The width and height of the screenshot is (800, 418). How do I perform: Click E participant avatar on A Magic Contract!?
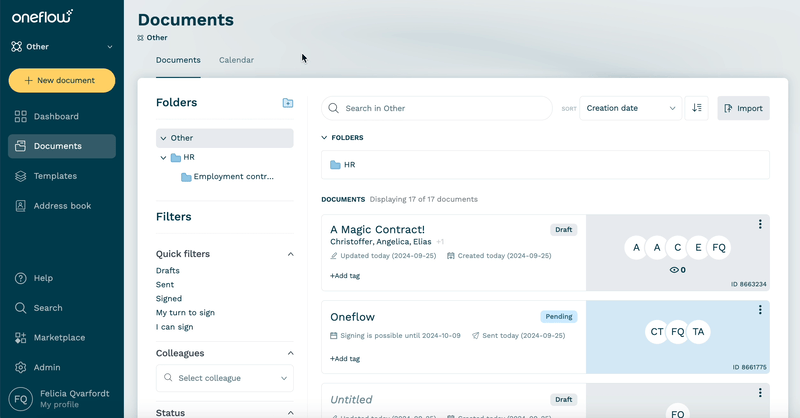(x=698, y=248)
